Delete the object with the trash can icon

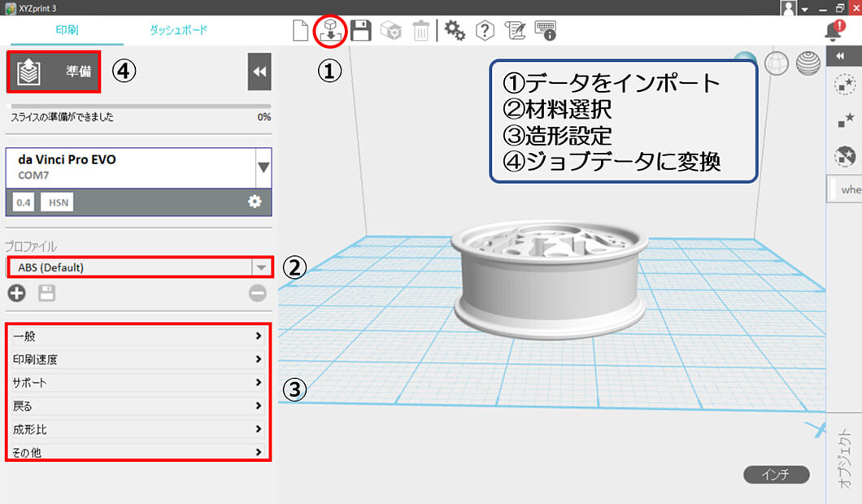pos(420,31)
